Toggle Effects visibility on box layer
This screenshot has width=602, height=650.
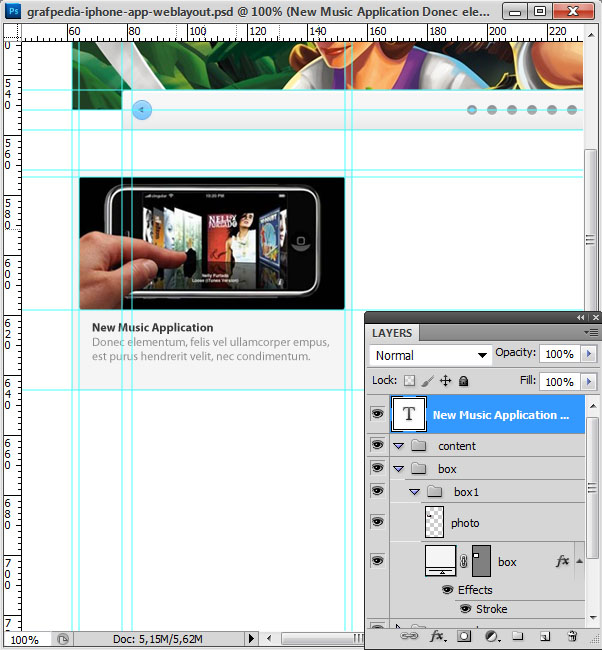pyautogui.click(x=447, y=589)
